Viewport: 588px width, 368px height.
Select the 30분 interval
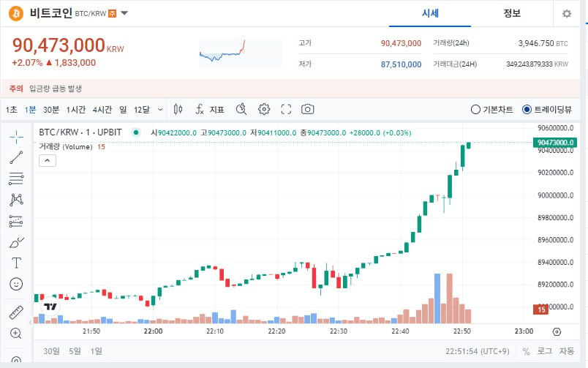pos(51,110)
